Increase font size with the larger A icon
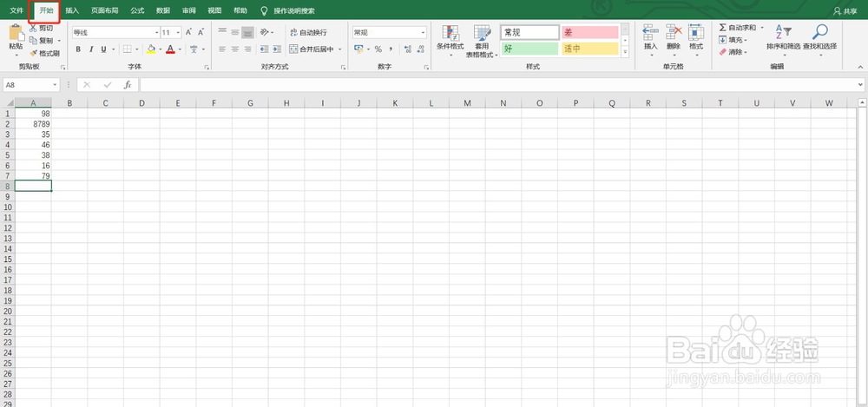Image resolution: width=868 pixels, height=407 pixels. (x=188, y=33)
